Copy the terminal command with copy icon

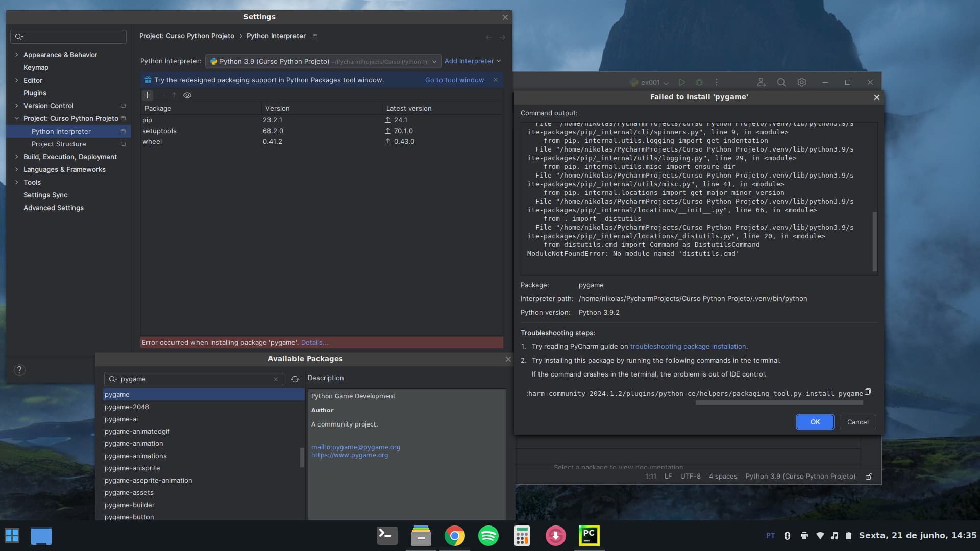tap(868, 392)
